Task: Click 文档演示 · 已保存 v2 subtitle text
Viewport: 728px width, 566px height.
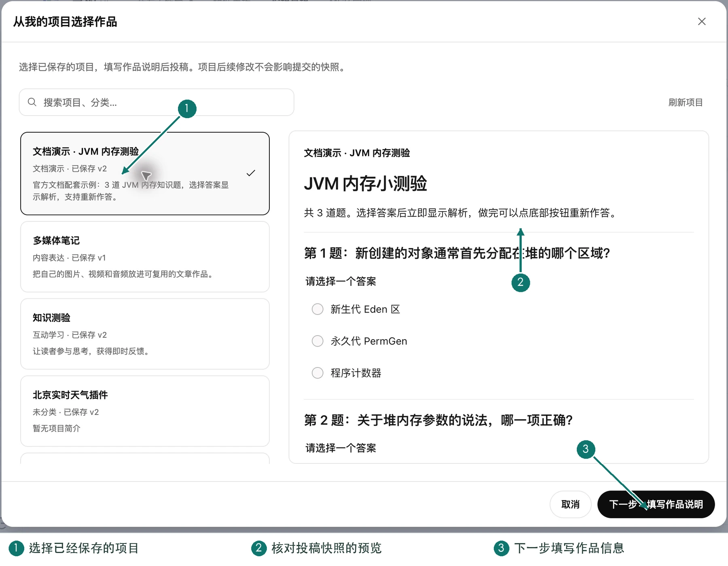Action: click(x=70, y=169)
